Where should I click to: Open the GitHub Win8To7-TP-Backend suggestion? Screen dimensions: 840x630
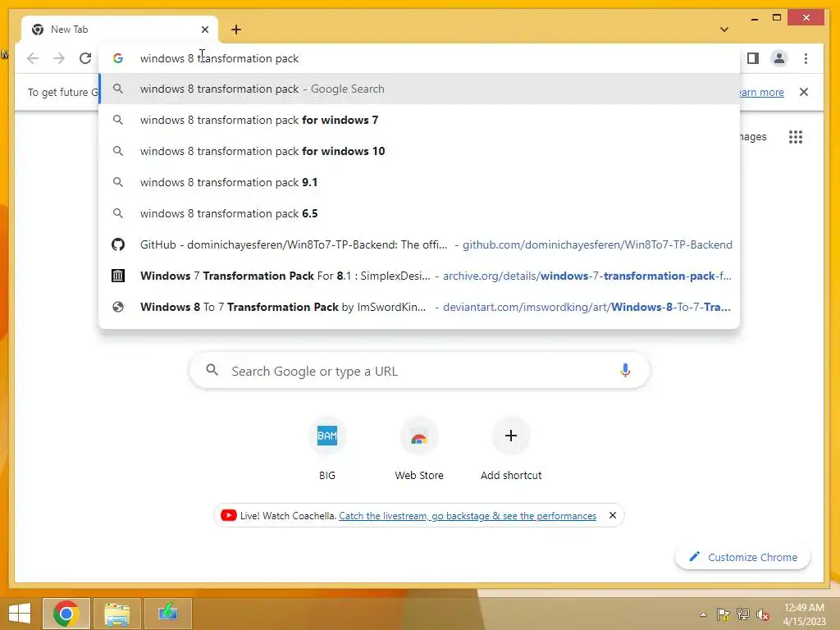point(419,244)
